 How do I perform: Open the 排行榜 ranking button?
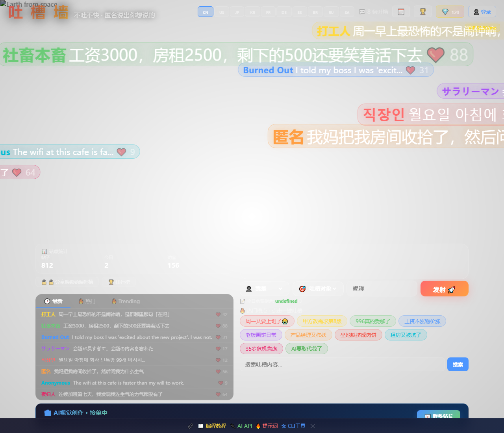point(119,282)
